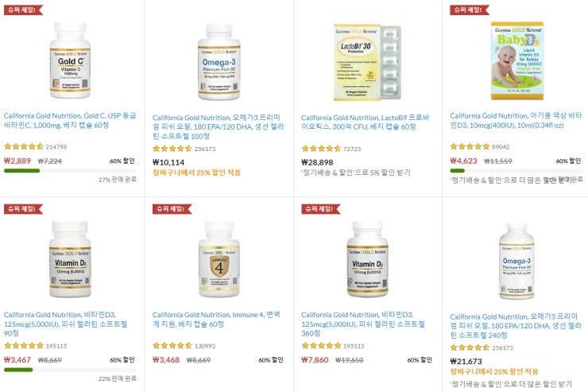588x392 pixels.
Task: Click star rating with 130992 reviews
Action: [172, 346]
